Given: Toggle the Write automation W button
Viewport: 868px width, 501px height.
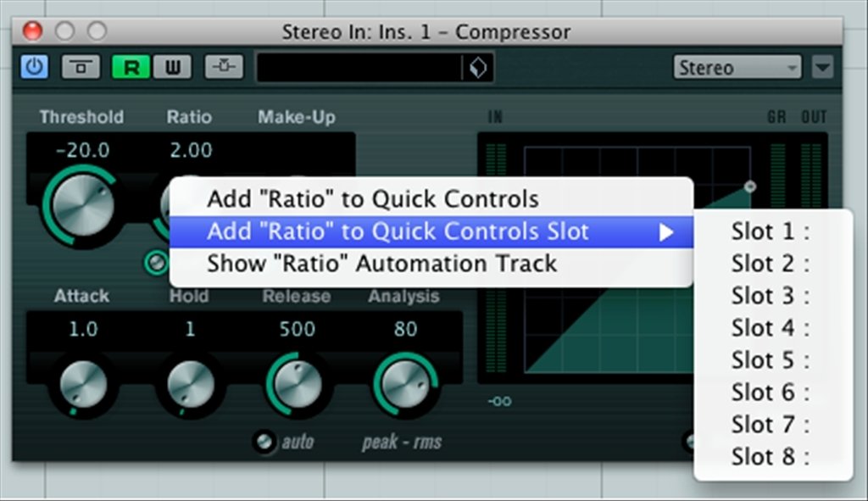Looking at the screenshot, I should coord(172,67).
